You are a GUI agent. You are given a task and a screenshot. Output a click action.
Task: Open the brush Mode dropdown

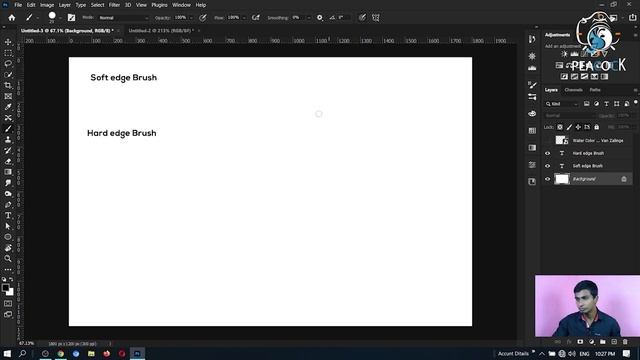click(124, 18)
